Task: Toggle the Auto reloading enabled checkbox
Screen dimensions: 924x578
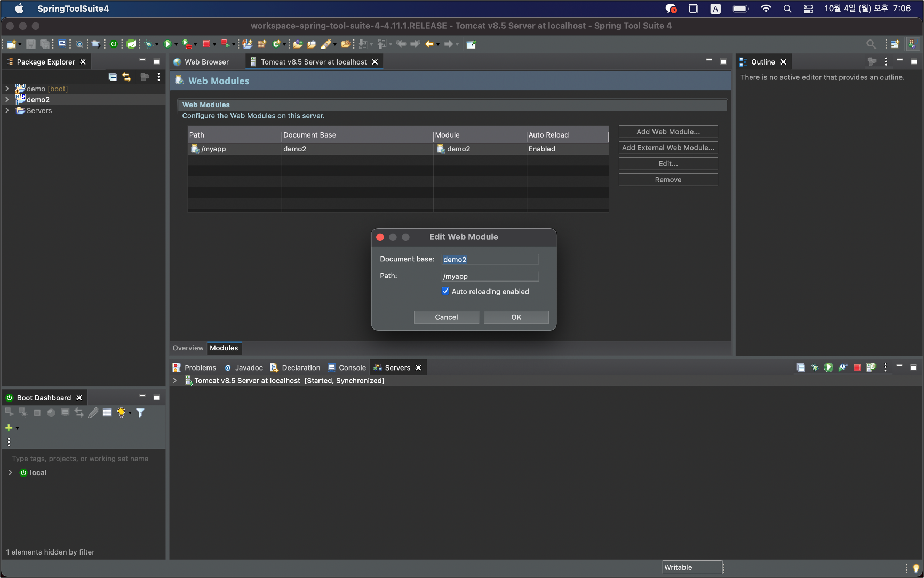Action: click(445, 291)
